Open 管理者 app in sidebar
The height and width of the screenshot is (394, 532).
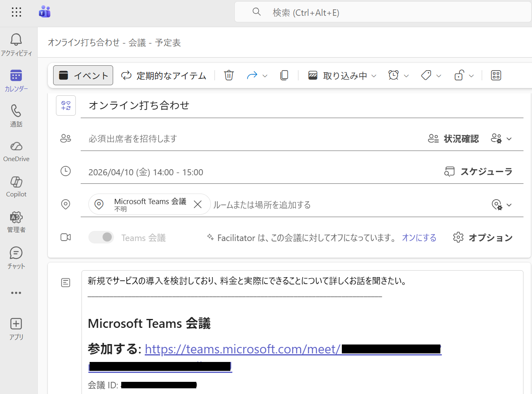click(16, 222)
